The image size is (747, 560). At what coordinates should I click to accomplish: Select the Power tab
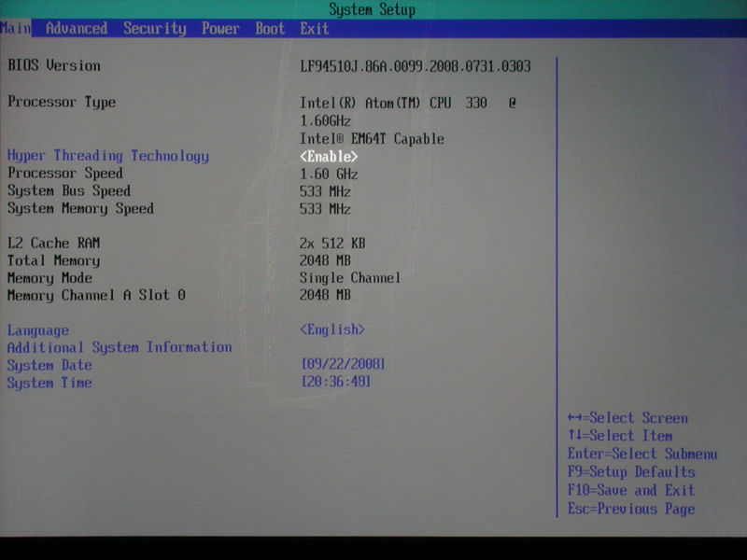click(x=220, y=29)
